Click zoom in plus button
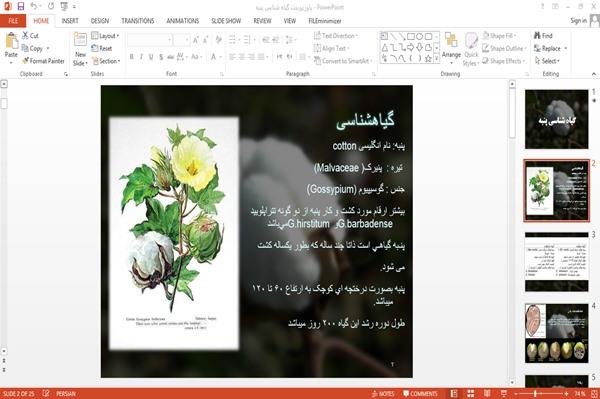This screenshot has width=600, height=399. 566,394
